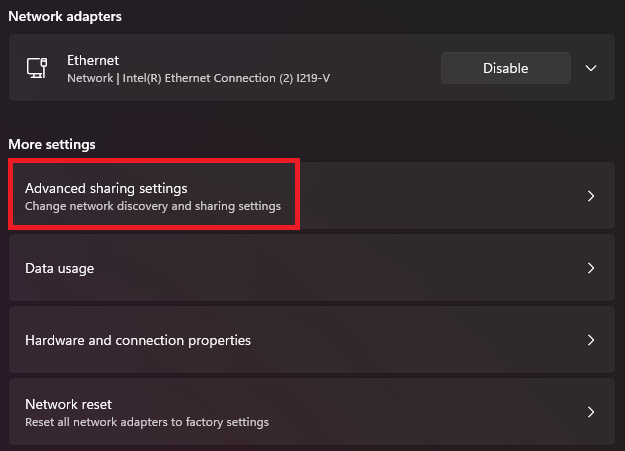Screen dimensions: 625x451
Task: Click the arrow beside Advanced sharing settings
Action: click(x=591, y=196)
